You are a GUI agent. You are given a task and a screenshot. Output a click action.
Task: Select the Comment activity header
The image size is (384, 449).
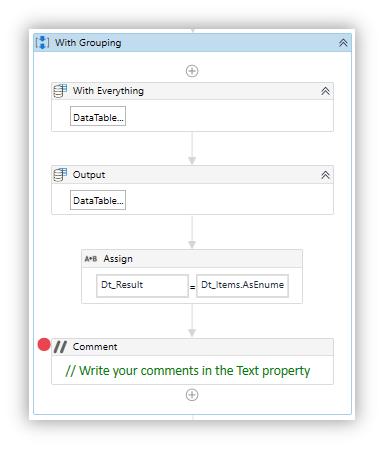192,347
